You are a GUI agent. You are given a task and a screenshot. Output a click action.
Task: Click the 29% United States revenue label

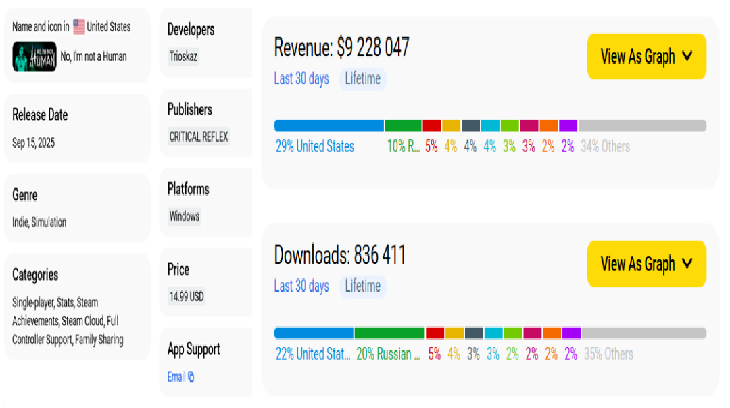tap(315, 146)
